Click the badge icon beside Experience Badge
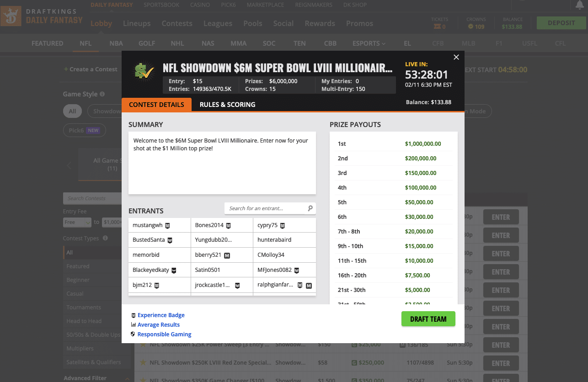 click(x=133, y=315)
